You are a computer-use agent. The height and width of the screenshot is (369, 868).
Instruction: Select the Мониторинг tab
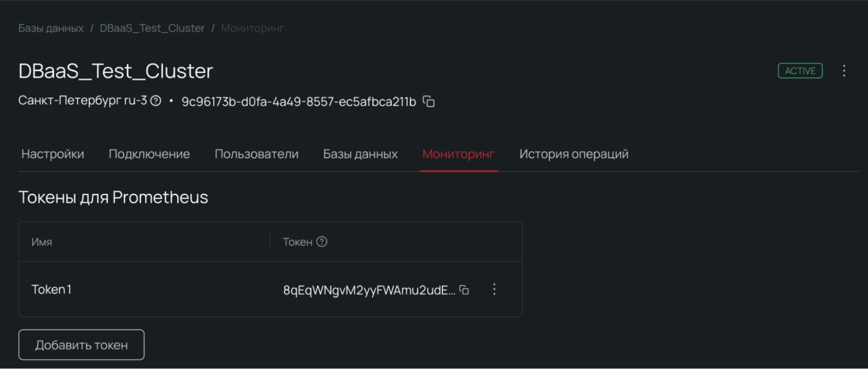(x=458, y=154)
